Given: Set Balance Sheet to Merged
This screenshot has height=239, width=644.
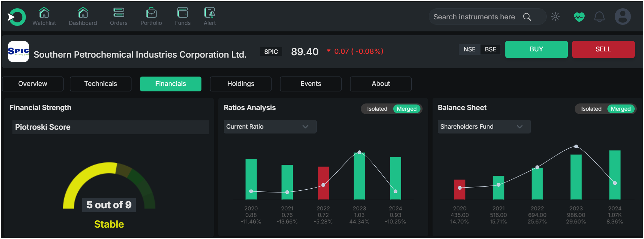Looking at the screenshot, I should click(x=621, y=109).
